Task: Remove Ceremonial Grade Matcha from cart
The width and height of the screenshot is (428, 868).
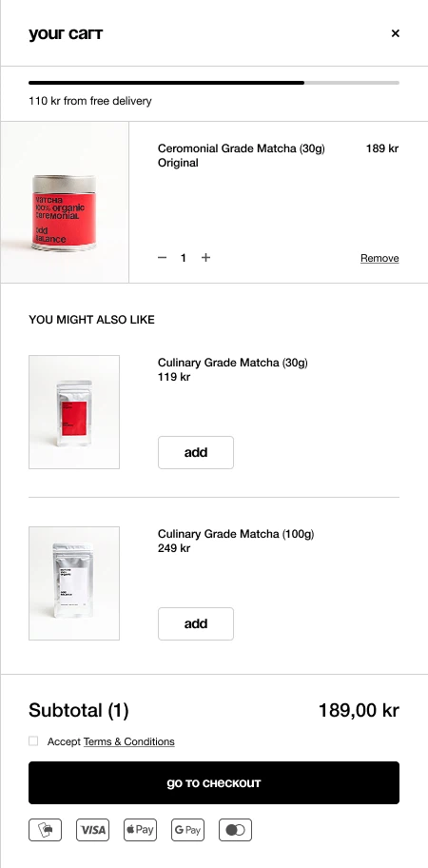Action: 379,258
